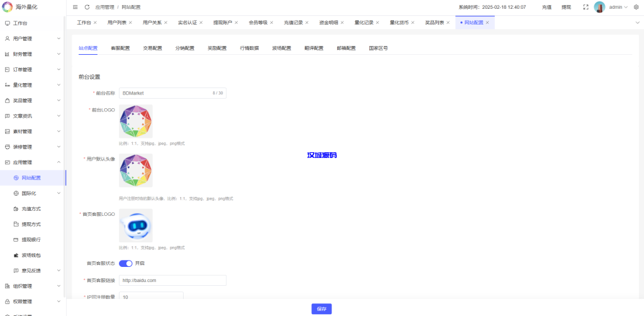Click the IP可注册数量 input field
644x316 pixels.
151,296
